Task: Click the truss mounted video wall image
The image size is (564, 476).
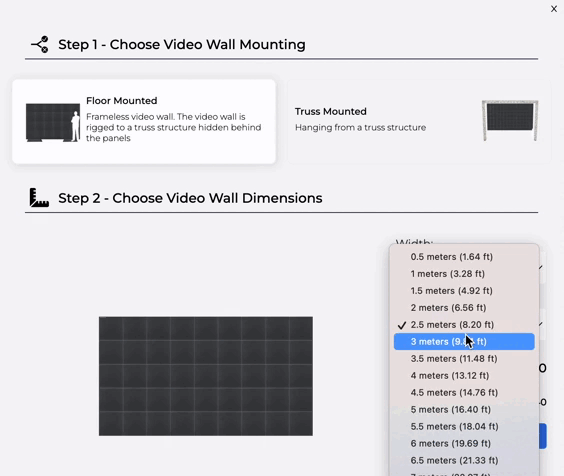Action: 510,121
